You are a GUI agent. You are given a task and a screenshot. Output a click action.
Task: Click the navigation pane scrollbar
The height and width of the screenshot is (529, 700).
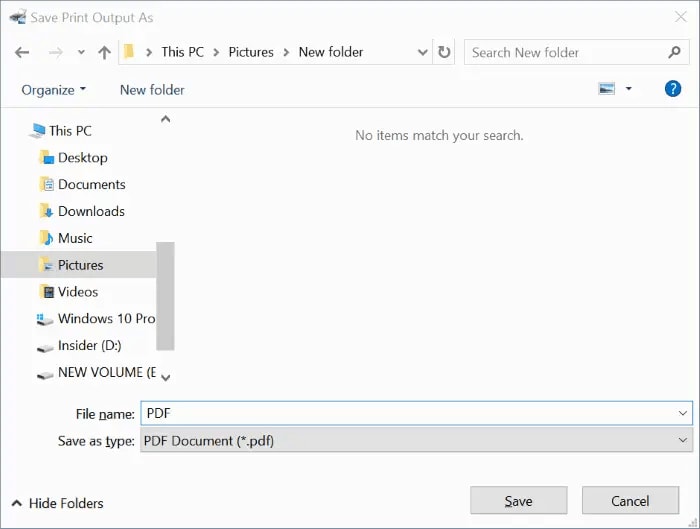pos(165,295)
